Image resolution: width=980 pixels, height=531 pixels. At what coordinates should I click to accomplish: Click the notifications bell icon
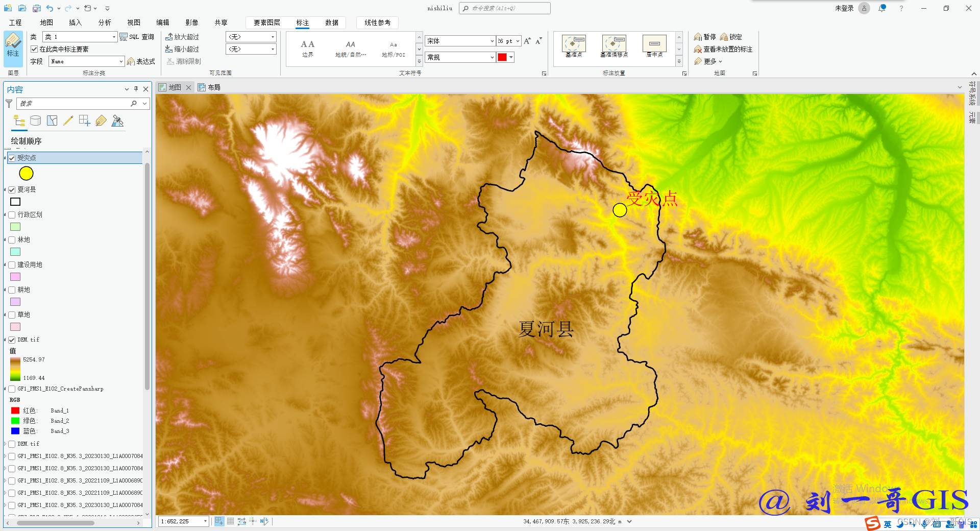(x=882, y=8)
